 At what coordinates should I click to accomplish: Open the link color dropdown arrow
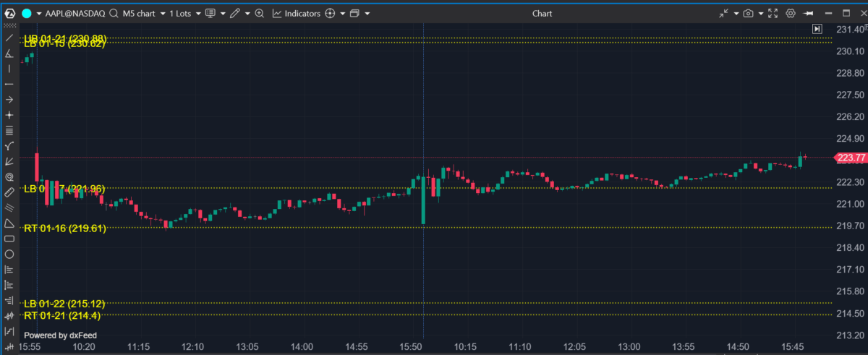pos(38,14)
